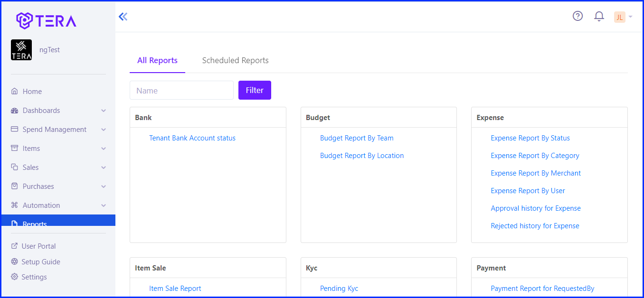Image resolution: width=644 pixels, height=298 pixels.
Task: Click the Payment card heading
Action: (x=491, y=268)
